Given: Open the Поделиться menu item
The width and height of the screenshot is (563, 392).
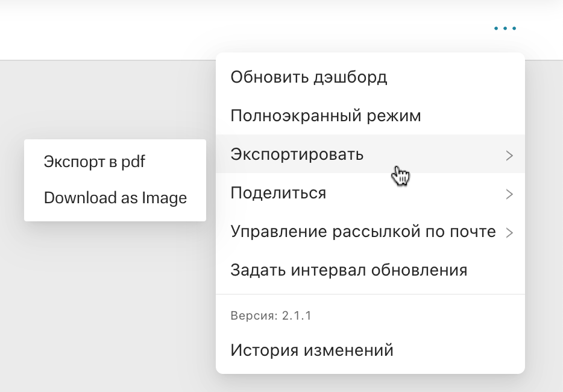Looking at the screenshot, I should pyautogui.click(x=278, y=193).
